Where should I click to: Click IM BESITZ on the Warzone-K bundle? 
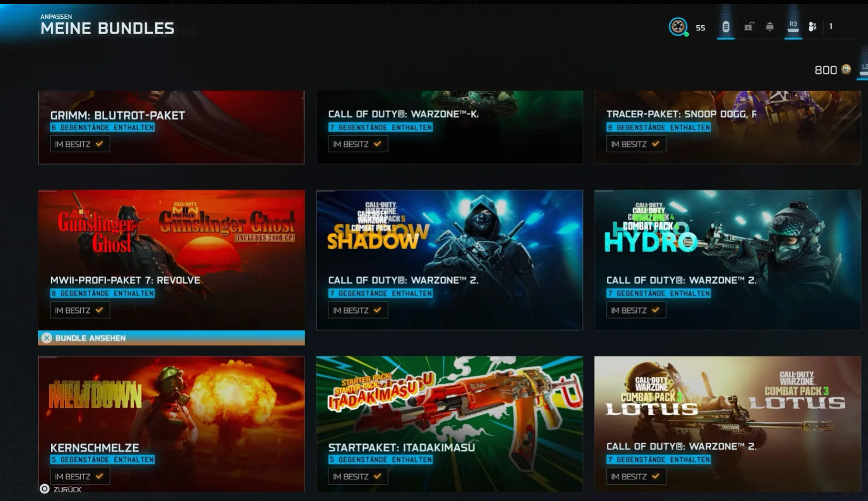point(358,144)
